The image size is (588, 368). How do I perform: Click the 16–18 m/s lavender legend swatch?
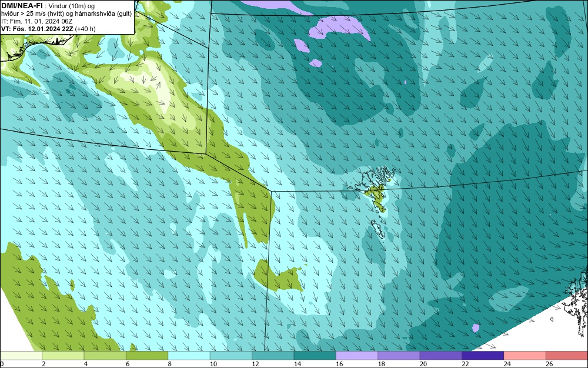click(357, 356)
